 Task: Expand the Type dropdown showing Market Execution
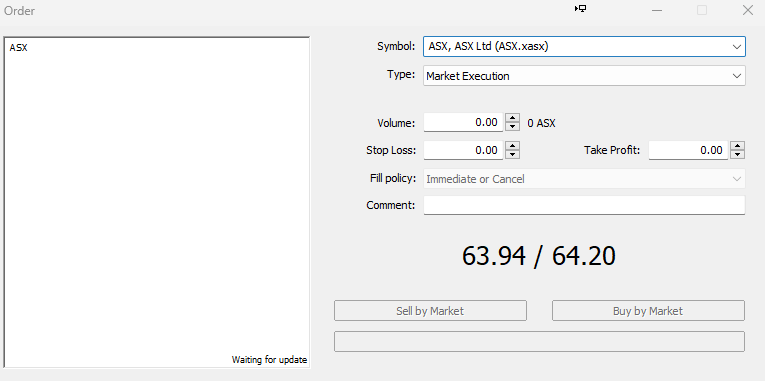(x=736, y=76)
